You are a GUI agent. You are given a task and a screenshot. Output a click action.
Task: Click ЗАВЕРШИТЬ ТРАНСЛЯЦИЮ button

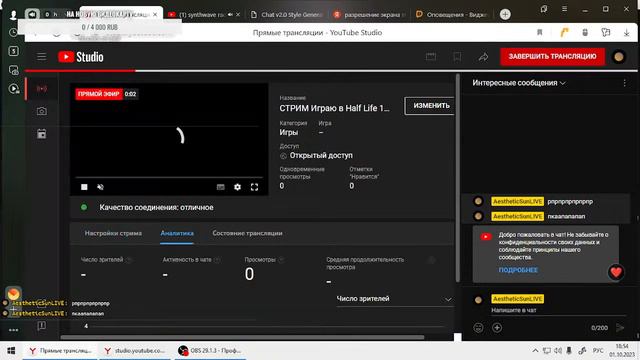552,56
